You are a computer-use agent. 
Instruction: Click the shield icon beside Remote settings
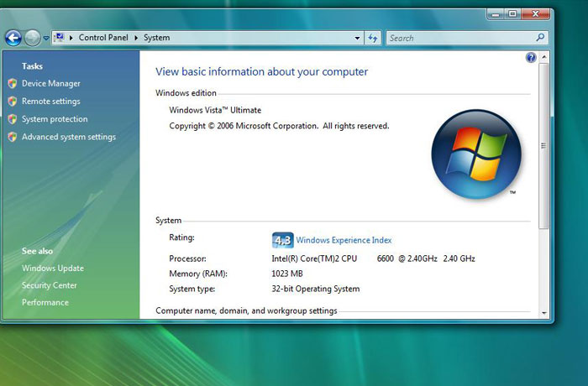click(x=13, y=102)
